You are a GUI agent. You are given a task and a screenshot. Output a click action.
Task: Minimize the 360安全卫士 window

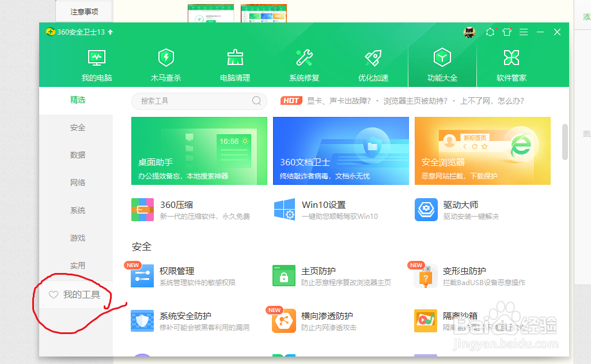[540, 32]
